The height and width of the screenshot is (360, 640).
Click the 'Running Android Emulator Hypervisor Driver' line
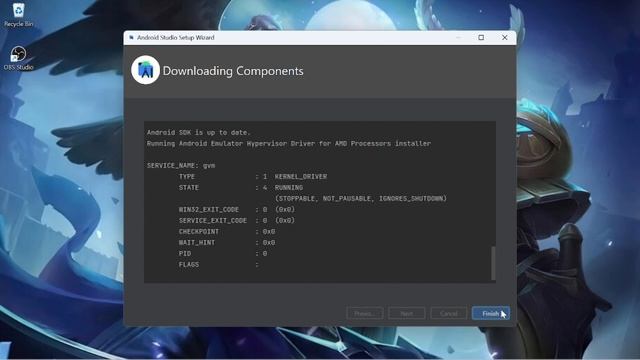[x=289, y=144]
